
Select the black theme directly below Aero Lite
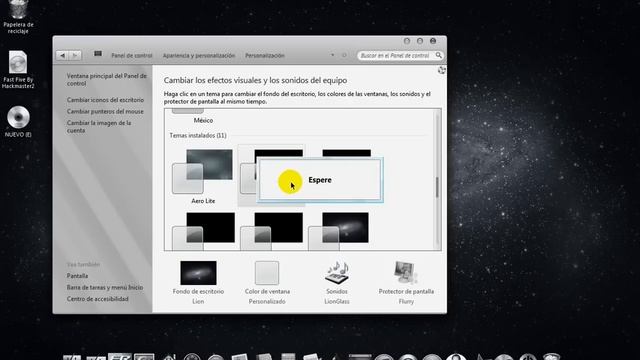coord(203,231)
